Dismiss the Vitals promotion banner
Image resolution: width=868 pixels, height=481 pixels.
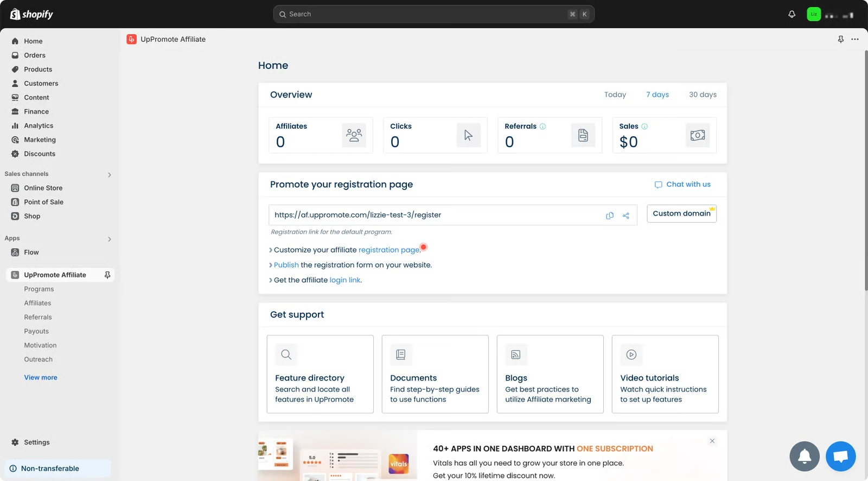point(712,441)
